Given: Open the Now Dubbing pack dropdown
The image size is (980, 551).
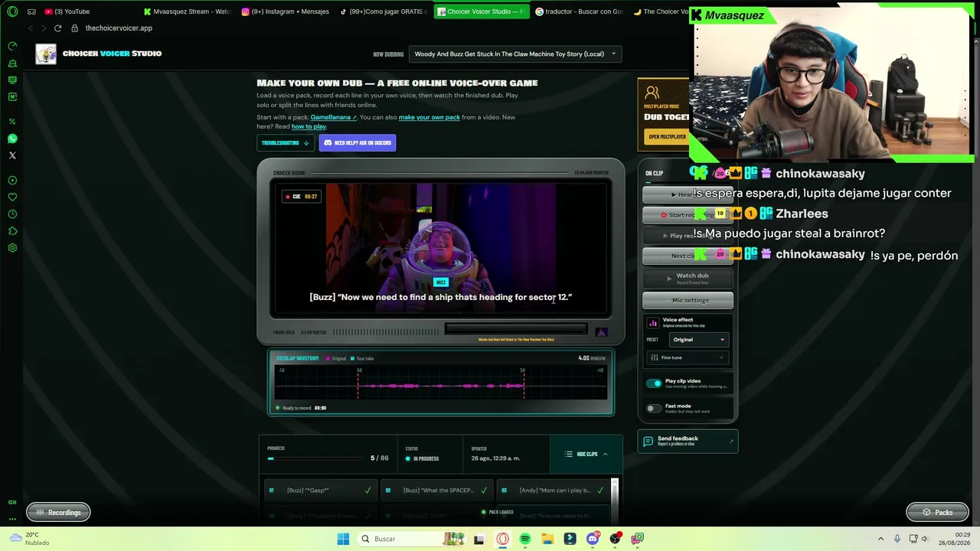Looking at the screenshot, I should click(515, 54).
